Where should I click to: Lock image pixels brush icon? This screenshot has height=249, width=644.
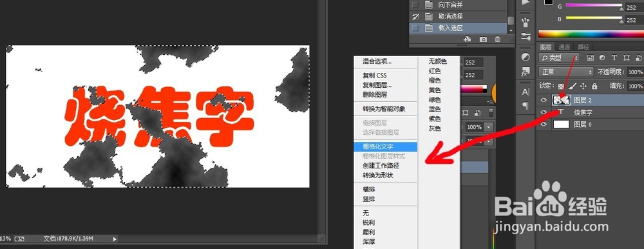(573, 86)
